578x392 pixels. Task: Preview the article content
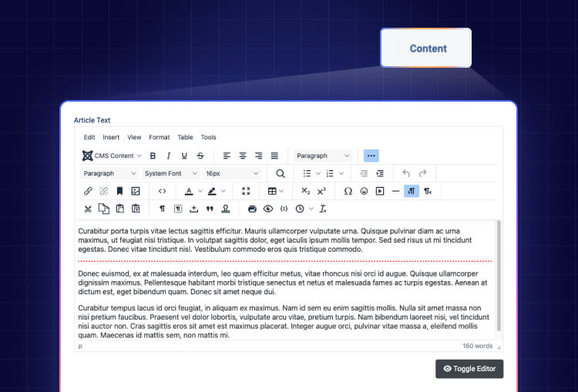click(x=268, y=209)
